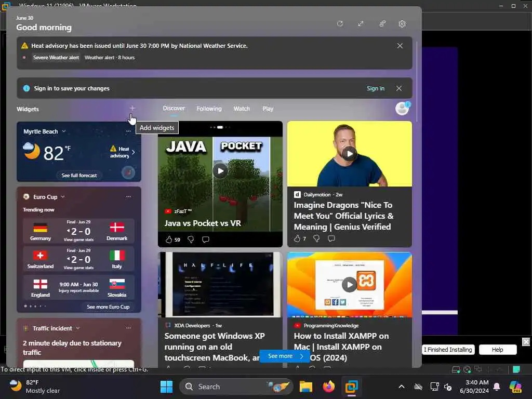Open comments on Java vs Pocket video

point(206,240)
